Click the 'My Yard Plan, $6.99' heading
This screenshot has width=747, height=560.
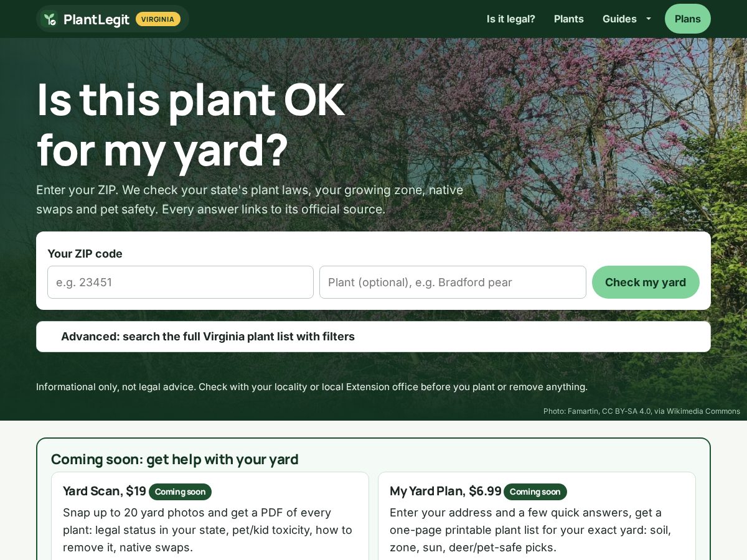446,491
